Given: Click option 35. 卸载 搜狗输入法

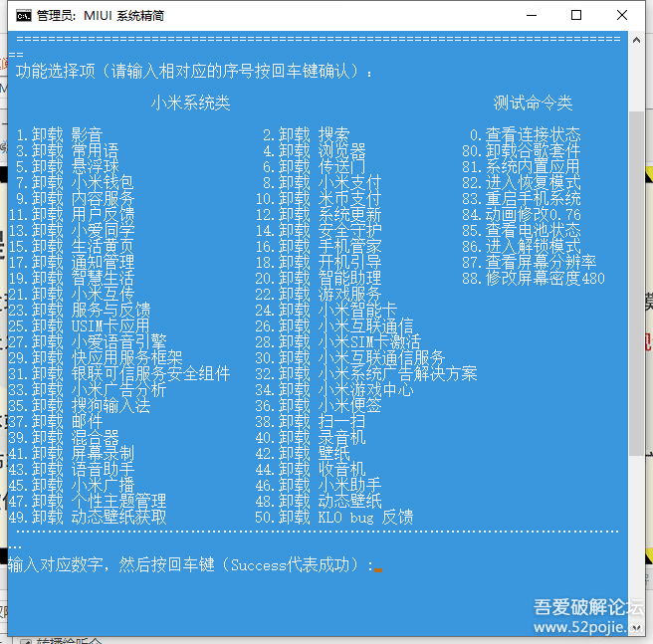Looking at the screenshot, I should [80, 405].
